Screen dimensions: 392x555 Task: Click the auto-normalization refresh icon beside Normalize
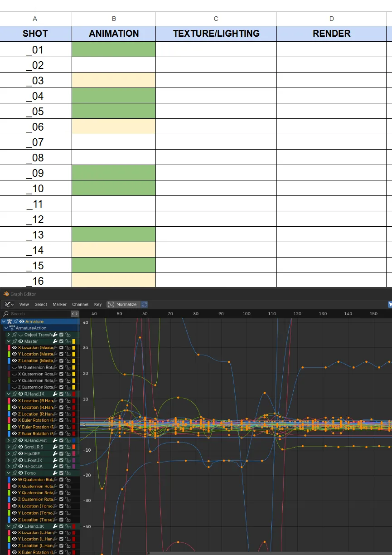coord(144,304)
